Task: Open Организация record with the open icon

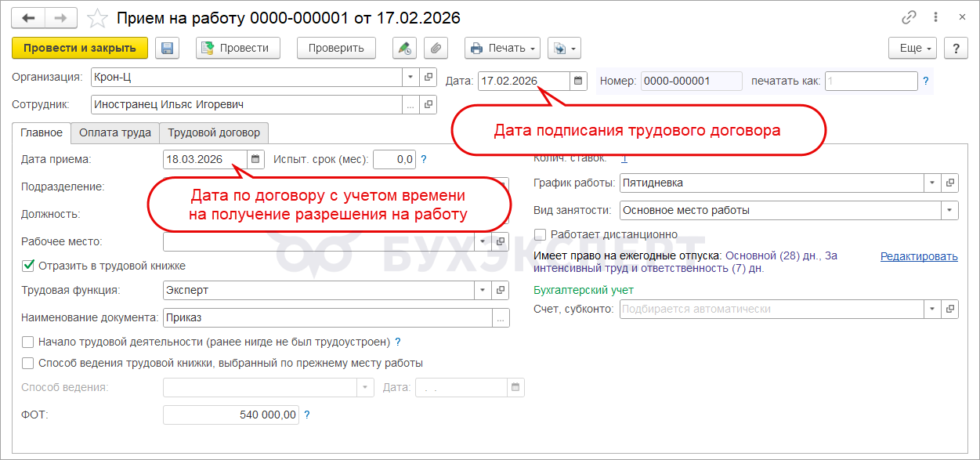Action: tap(429, 77)
